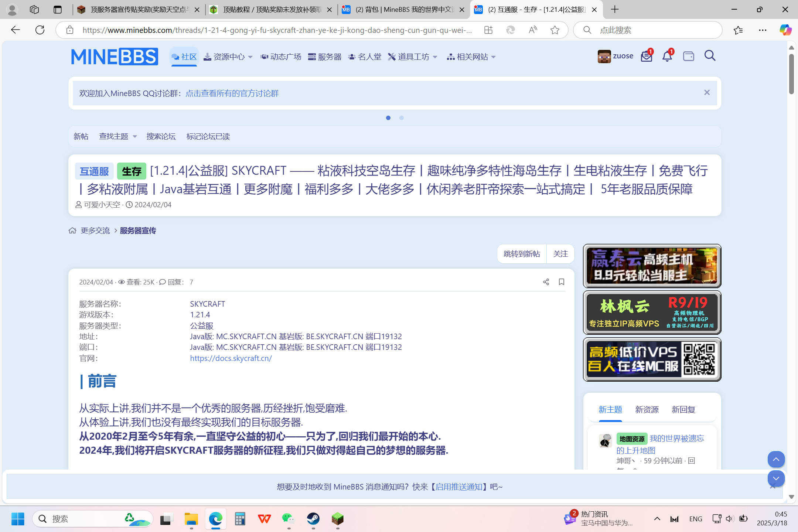Click the zuose user avatar
The height and width of the screenshot is (532, 798).
pyautogui.click(x=604, y=57)
